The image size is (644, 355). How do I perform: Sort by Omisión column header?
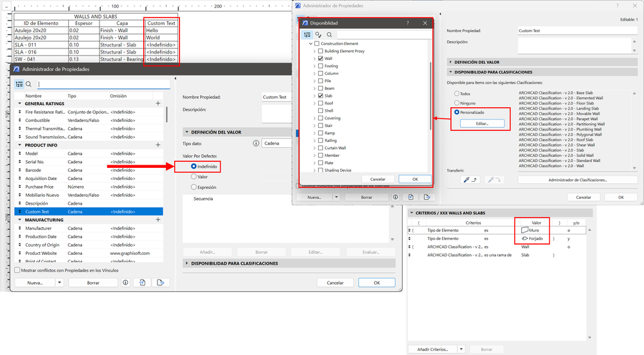click(118, 96)
